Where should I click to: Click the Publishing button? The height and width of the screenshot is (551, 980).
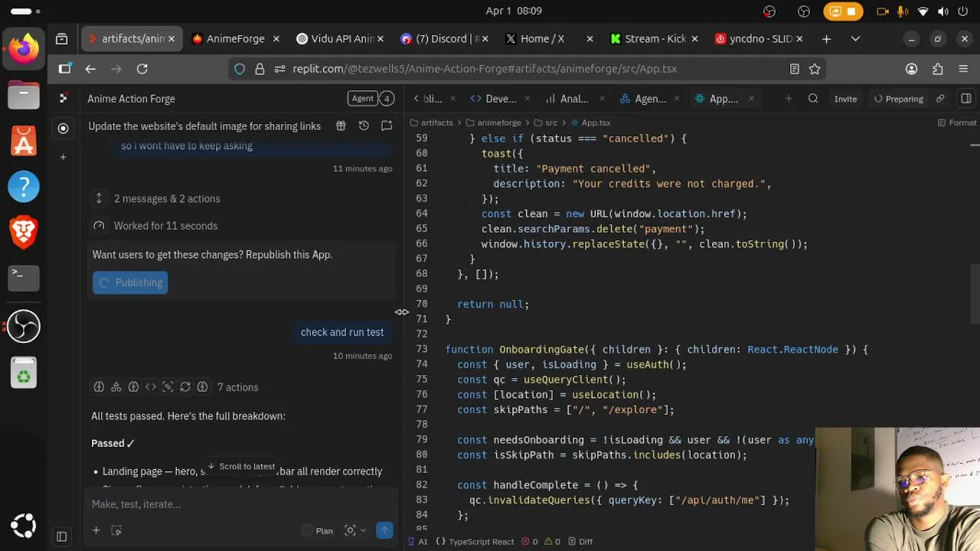click(x=130, y=282)
